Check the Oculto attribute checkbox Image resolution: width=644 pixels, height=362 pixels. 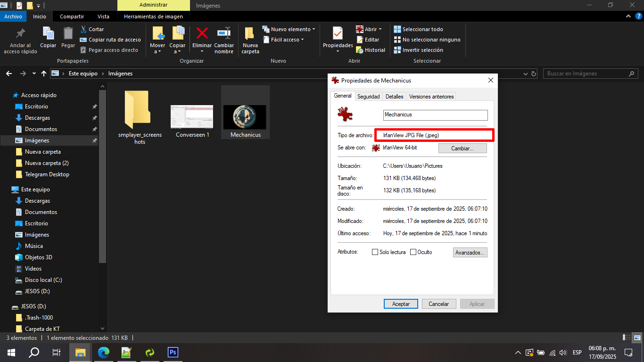[413, 252]
